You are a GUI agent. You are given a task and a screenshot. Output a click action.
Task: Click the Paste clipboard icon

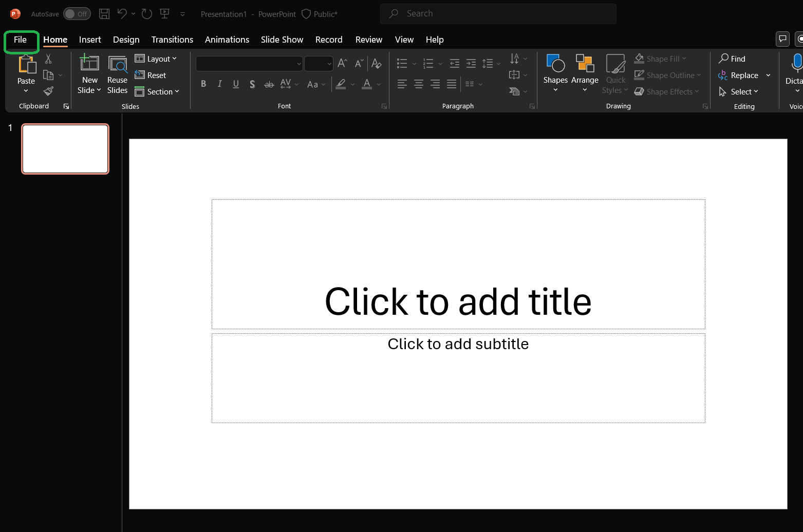pos(27,65)
